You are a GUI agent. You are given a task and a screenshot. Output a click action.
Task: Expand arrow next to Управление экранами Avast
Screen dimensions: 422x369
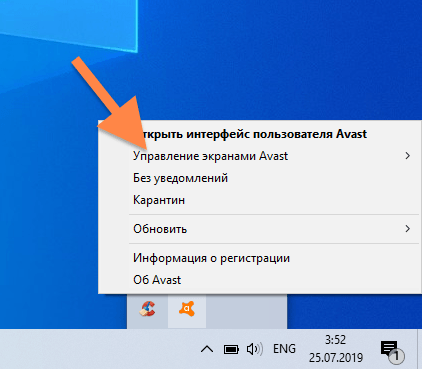pyautogui.click(x=407, y=156)
